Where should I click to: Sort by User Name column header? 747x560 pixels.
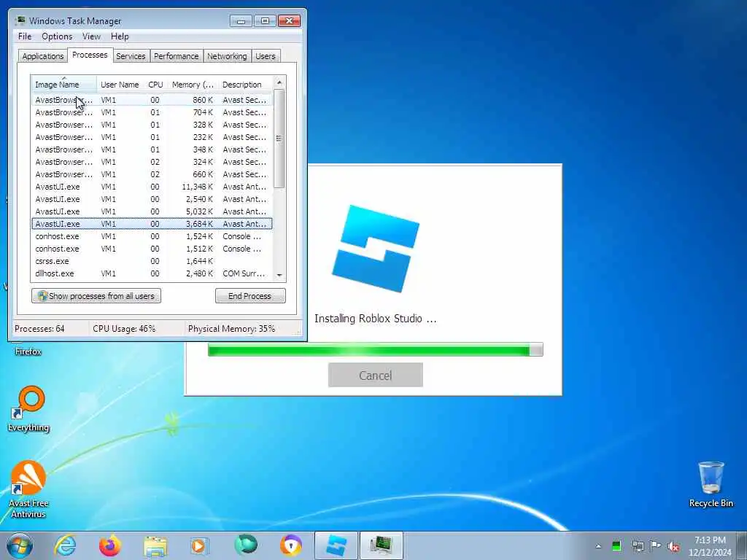[120, 85]
